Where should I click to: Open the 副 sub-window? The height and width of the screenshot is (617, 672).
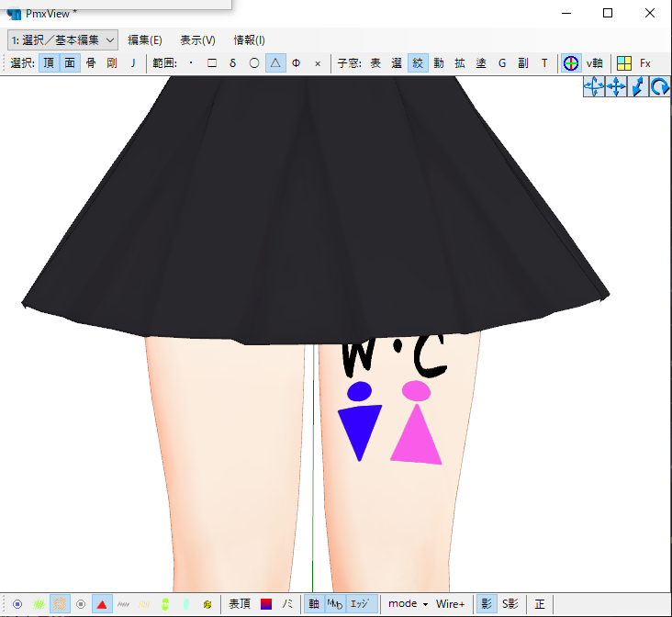[x=523, y=63]
